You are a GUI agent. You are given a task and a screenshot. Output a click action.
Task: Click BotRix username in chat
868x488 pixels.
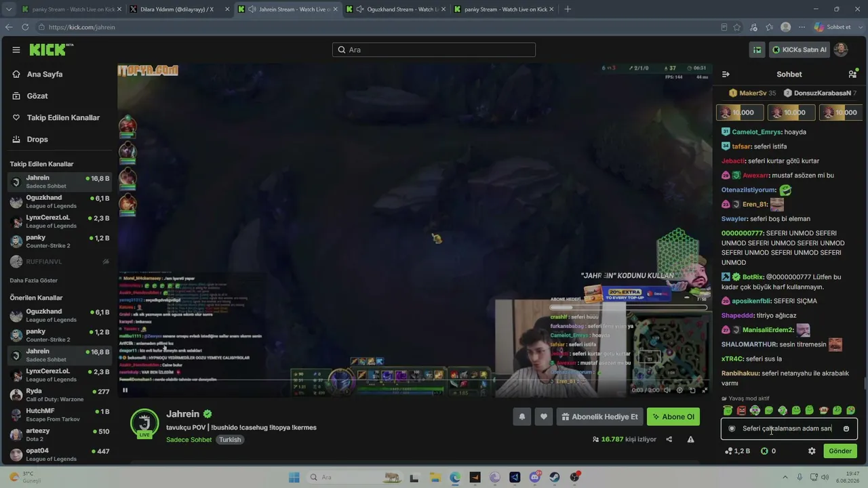(x=753, y=277)
